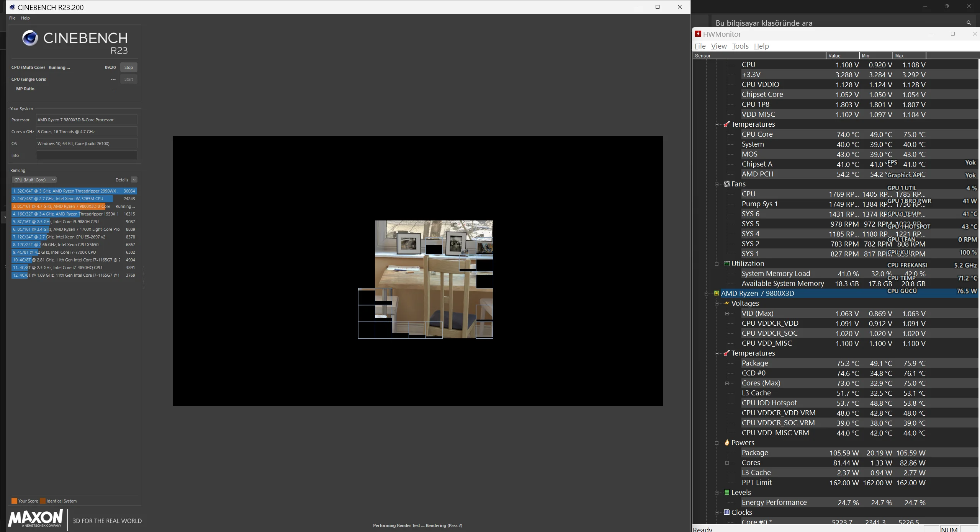Collapse the Fans tree node
Viewport: 980px width, 532px height.
tap(717, 184)
